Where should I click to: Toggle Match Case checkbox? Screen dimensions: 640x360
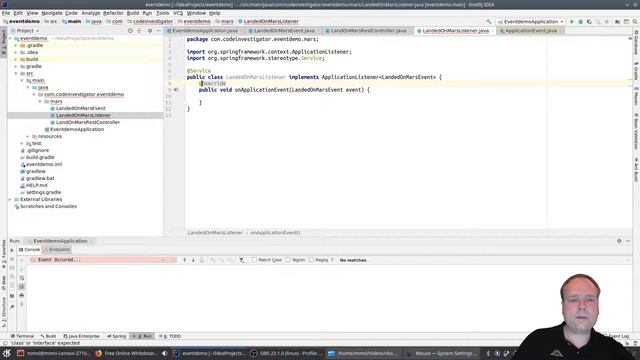(x=254, y=260)
